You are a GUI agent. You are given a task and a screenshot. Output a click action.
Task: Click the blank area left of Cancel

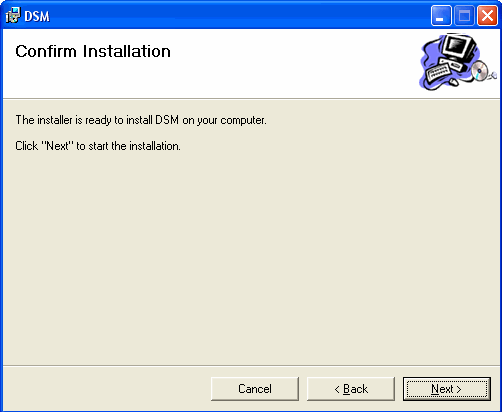click(x=107, y=389)
